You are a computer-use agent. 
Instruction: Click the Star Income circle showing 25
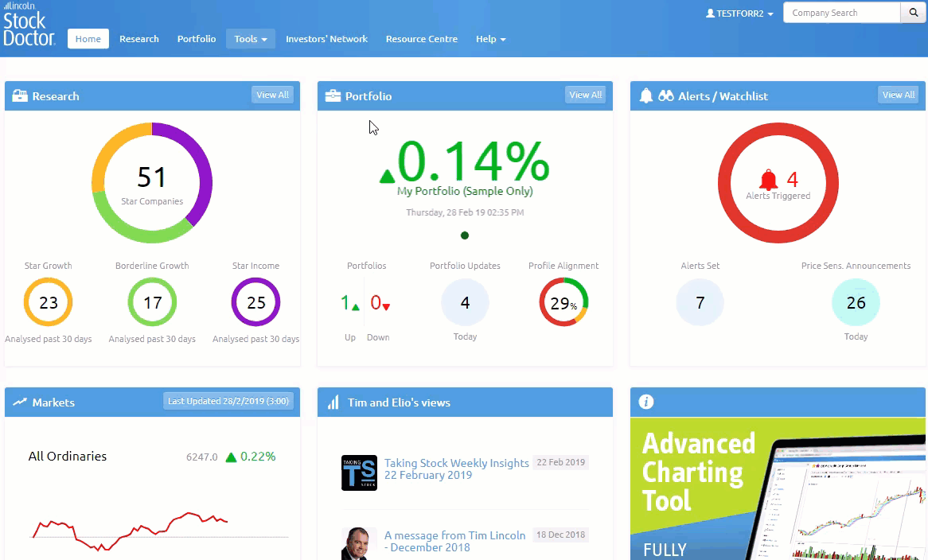pyautogui.click(x=255, y=302)
